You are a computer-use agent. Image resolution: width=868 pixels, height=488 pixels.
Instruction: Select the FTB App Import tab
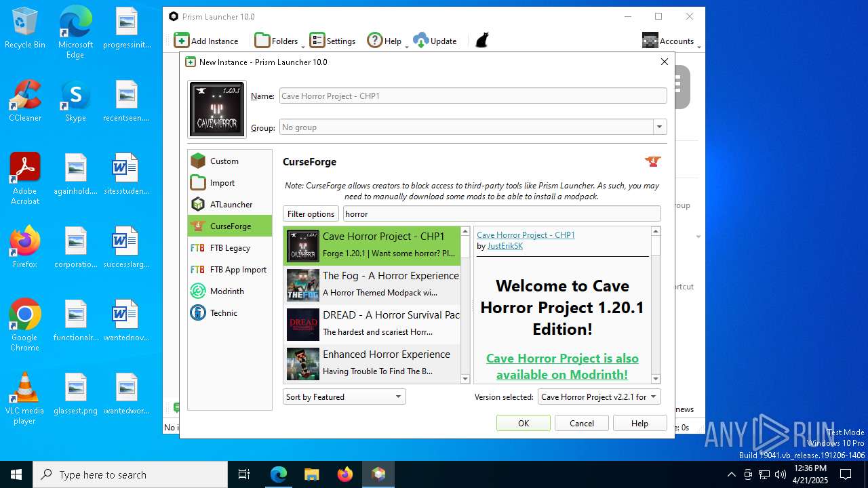point(230,269)
